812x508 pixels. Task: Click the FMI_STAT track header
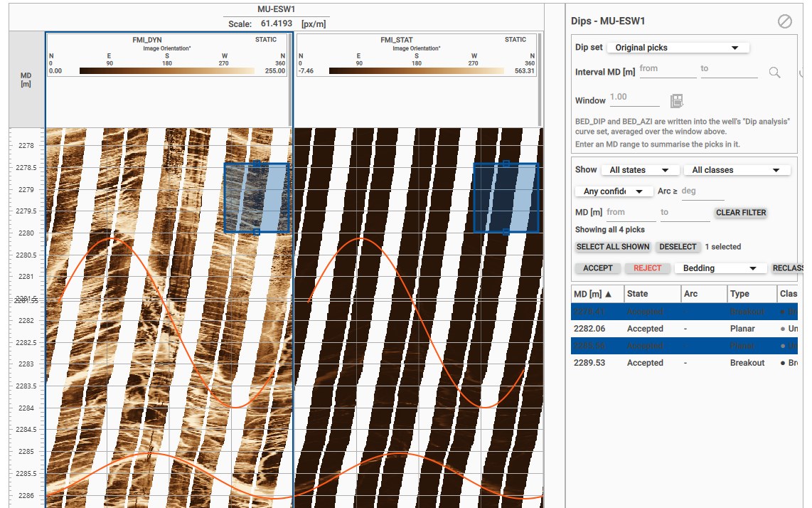coord(417,55)
